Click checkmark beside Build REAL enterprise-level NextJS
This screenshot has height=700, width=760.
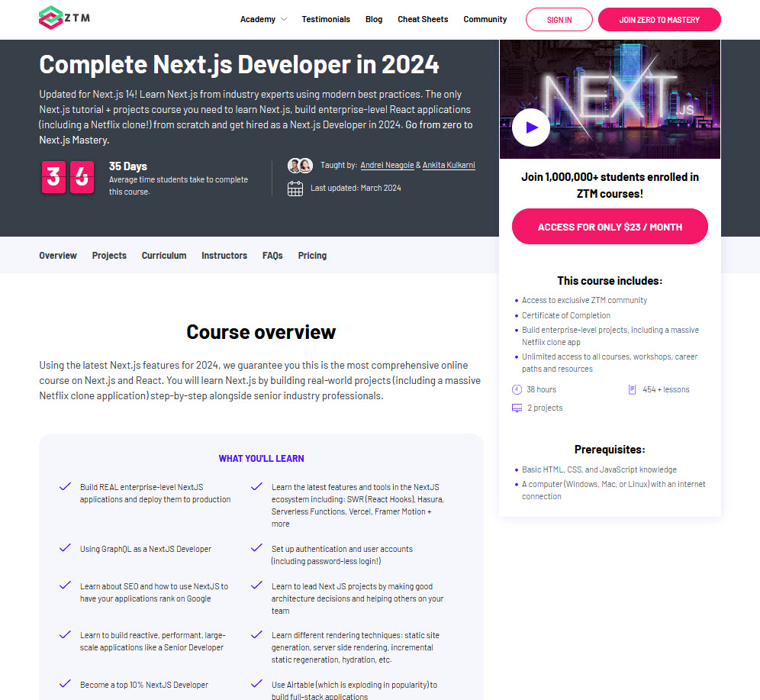coord(65,487)
